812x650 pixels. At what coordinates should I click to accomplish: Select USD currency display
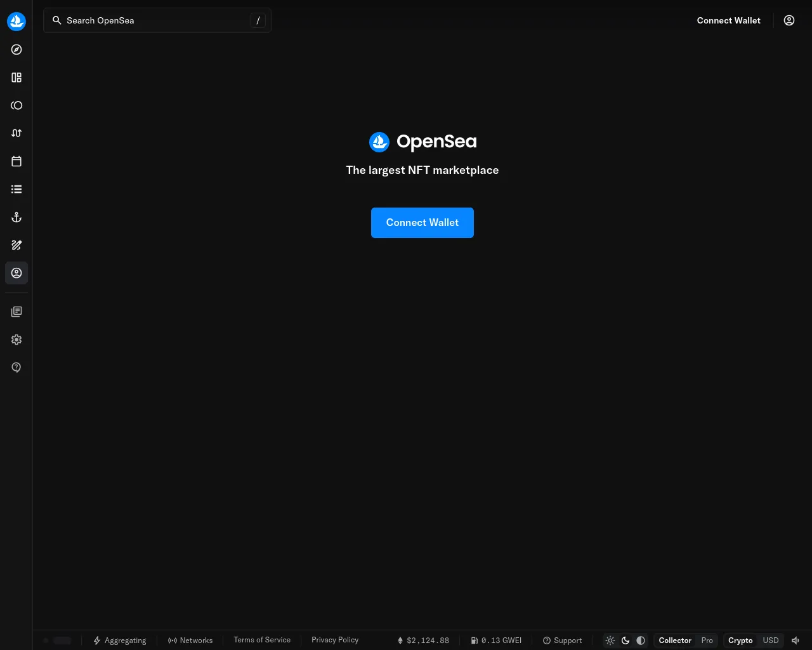pyautogui.click(x=771, y=640)
